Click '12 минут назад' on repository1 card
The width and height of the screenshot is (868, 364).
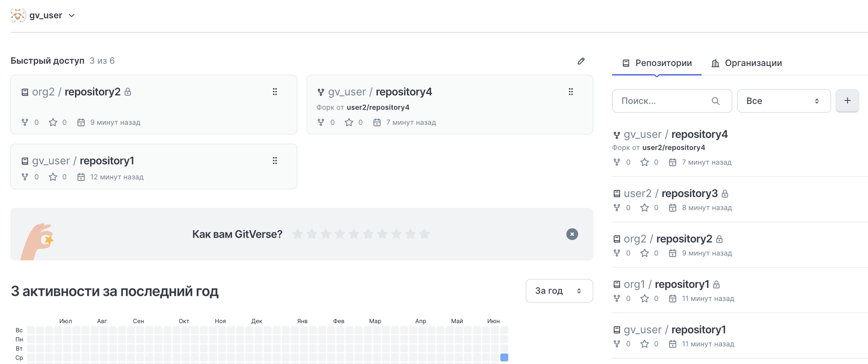point(117,177)
